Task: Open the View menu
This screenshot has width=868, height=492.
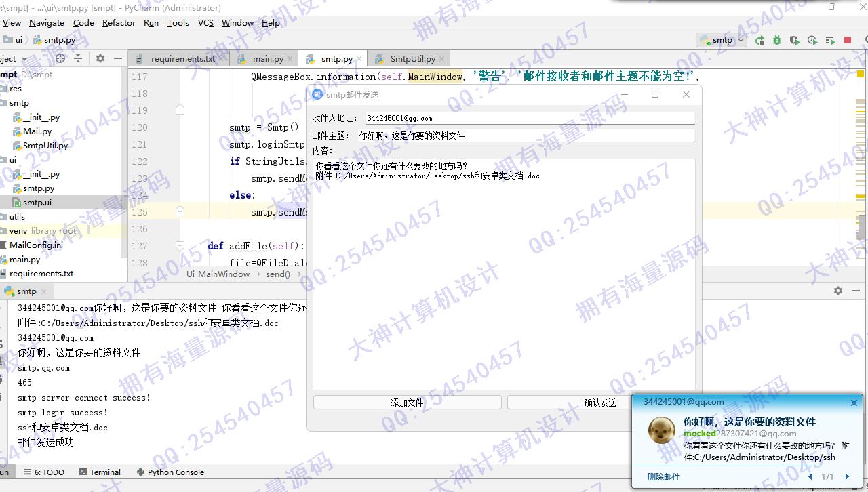Action: [x=12, y=22]
